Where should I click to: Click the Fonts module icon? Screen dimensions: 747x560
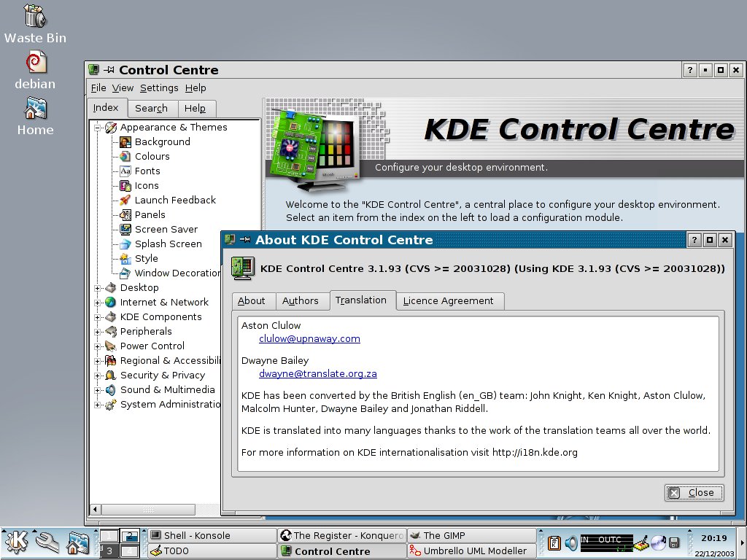[125, 171]
